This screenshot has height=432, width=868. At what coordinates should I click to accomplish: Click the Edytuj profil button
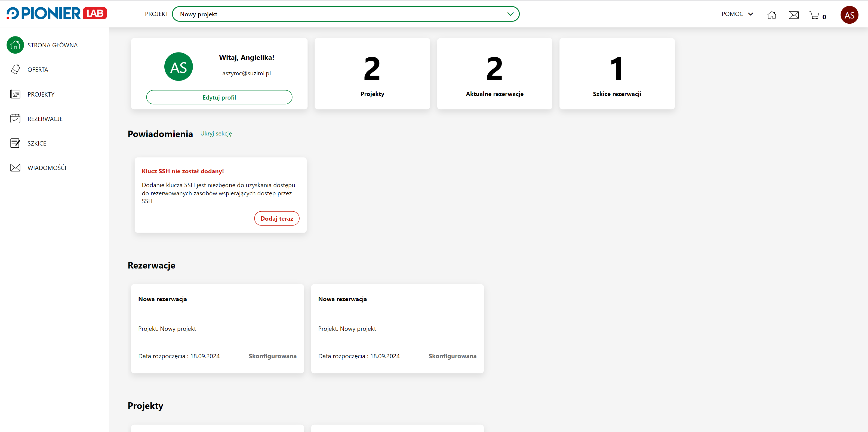(219, 97)
